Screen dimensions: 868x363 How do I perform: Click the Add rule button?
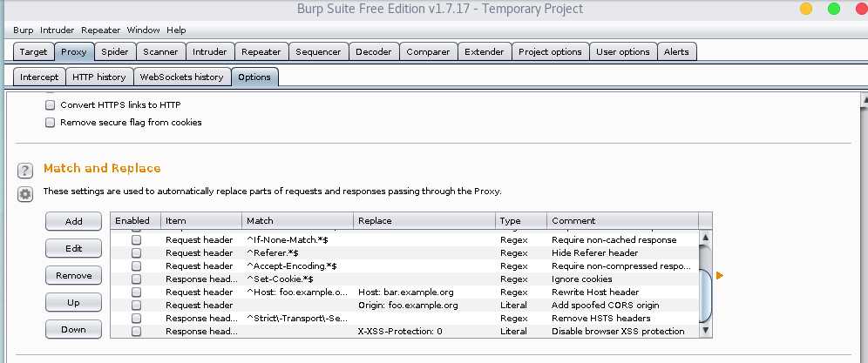pyautogui.click(x=73, y=221)
